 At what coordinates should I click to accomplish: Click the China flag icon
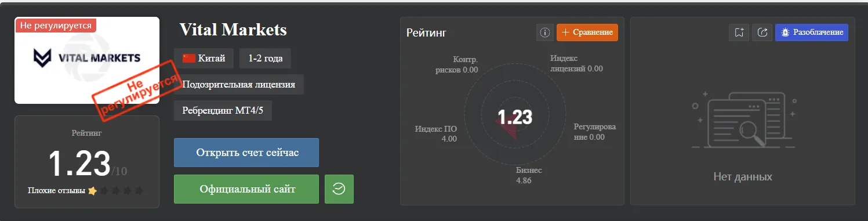tap(188, 58)
